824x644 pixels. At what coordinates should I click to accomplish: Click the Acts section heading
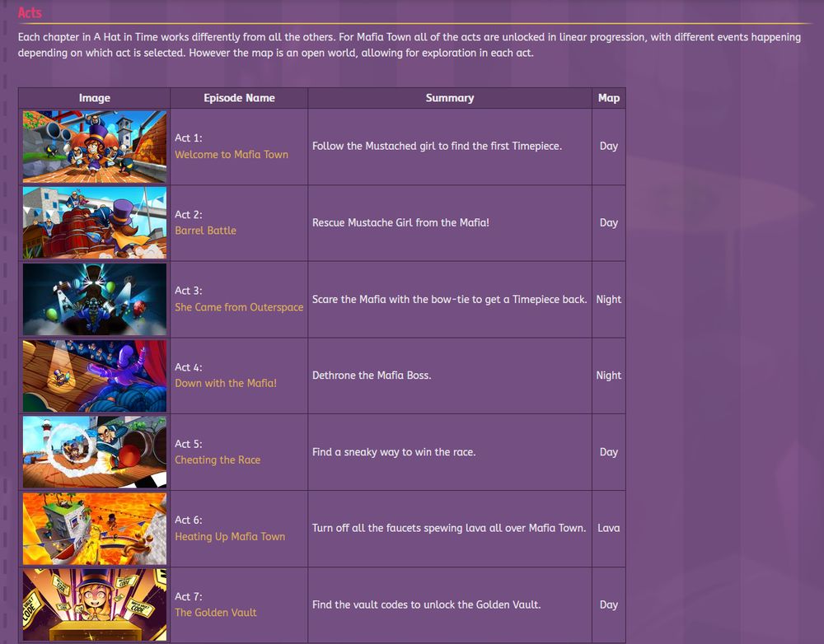pos(30,12)
